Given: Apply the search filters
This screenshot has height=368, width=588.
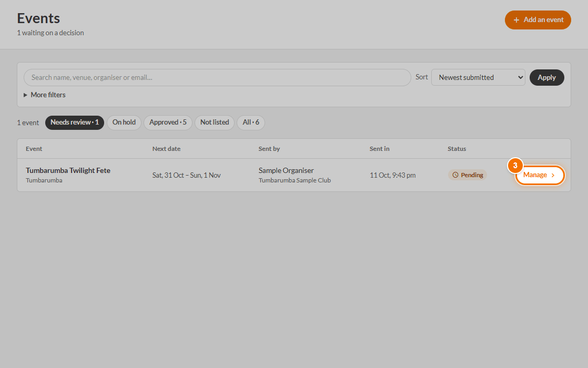Looking at the screenshot, I should tap(547, 78).
